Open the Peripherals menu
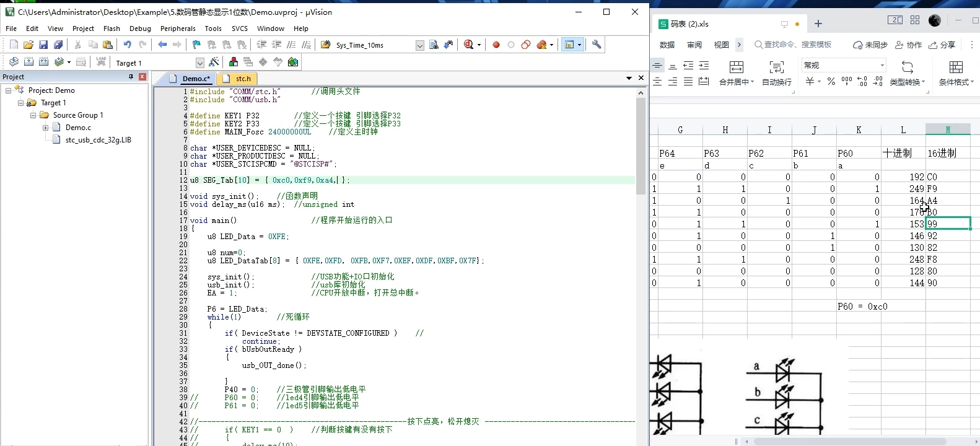Viewport: 980px width, 446px height. [x=178, y=28]
